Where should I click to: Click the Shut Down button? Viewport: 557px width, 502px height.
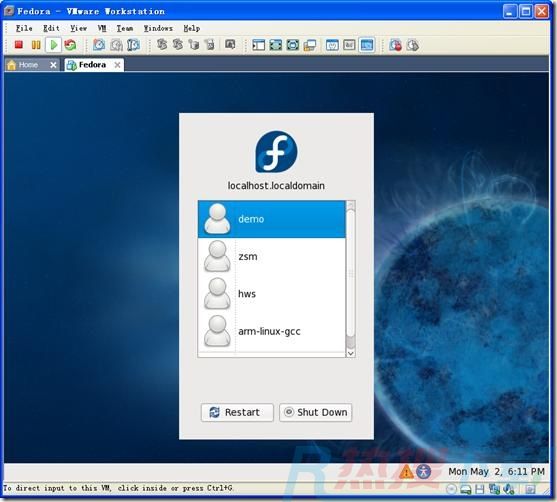tap(315, 412)
